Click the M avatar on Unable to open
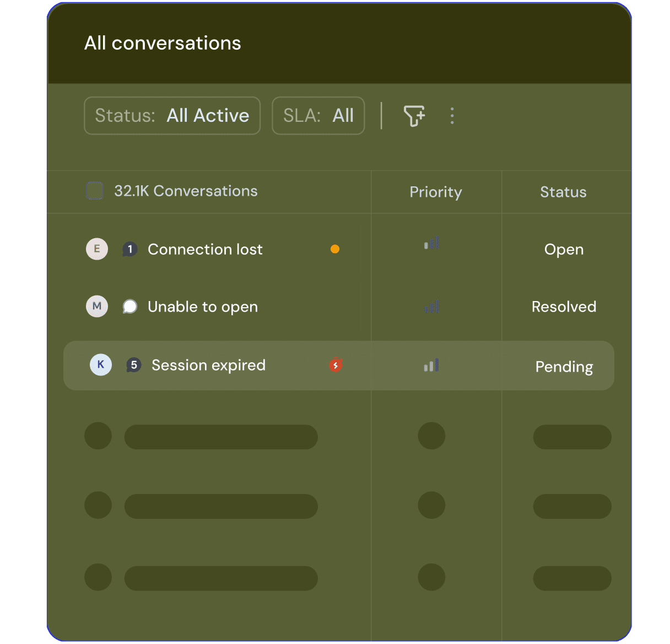Viewport: 670px width, 644px height. point(96,306)
